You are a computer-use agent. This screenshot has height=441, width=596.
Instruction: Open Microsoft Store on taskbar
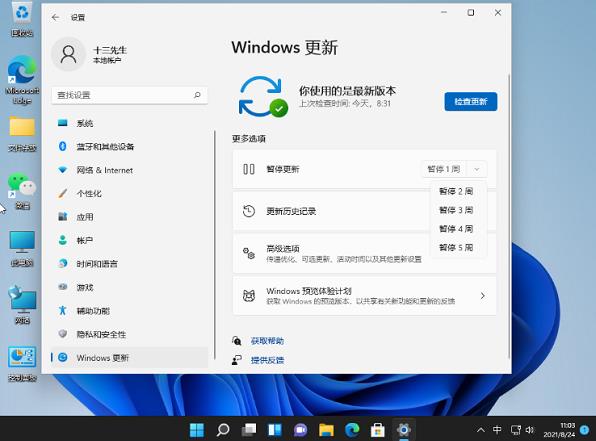tap(377, 430)
